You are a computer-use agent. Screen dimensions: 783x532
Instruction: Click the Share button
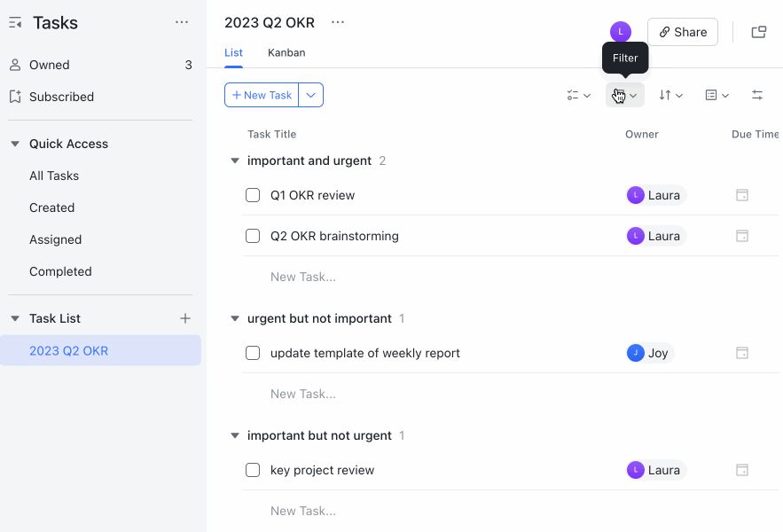[x=682, y=31]
